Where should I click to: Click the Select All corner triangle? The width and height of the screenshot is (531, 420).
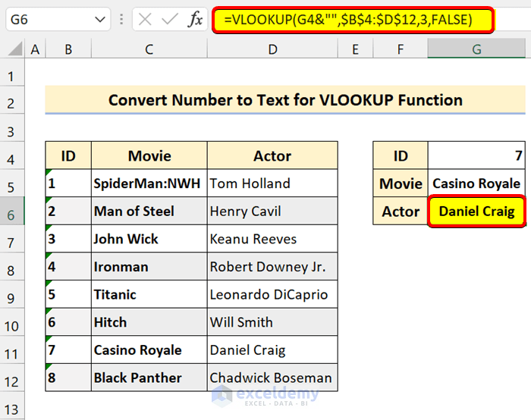(13, 50)
